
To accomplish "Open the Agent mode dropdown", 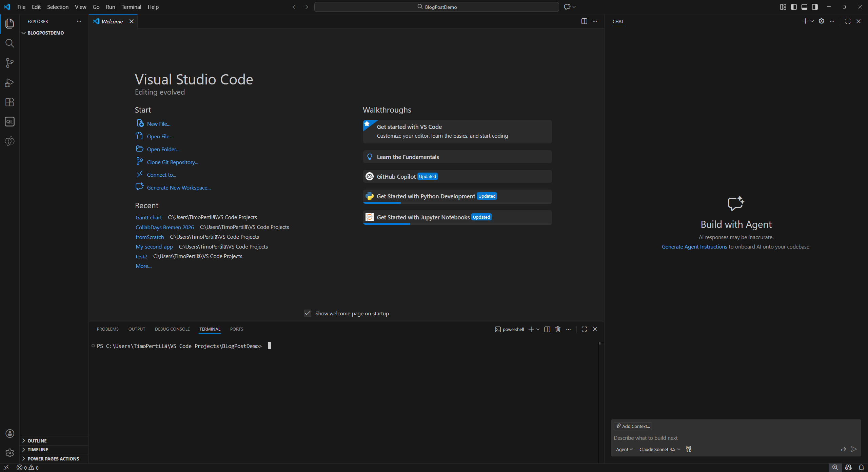I will point(624,449).
